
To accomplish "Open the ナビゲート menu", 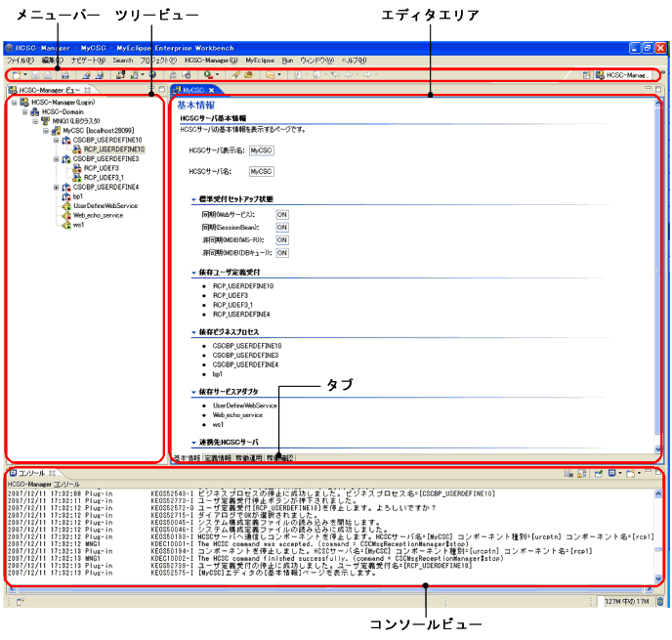I will click(88, 61).
